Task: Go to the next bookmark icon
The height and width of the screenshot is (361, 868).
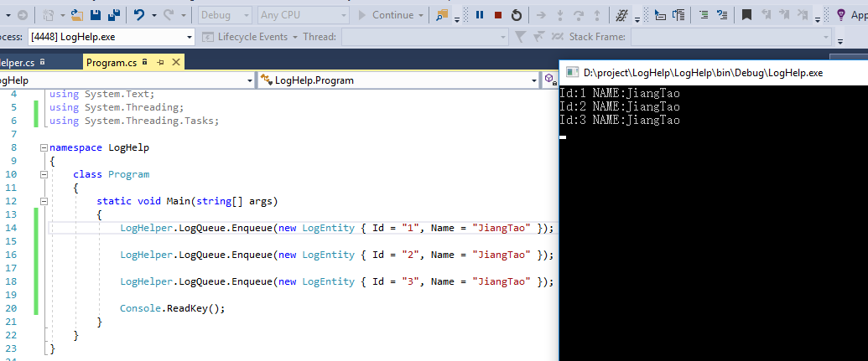Action: 784,15
